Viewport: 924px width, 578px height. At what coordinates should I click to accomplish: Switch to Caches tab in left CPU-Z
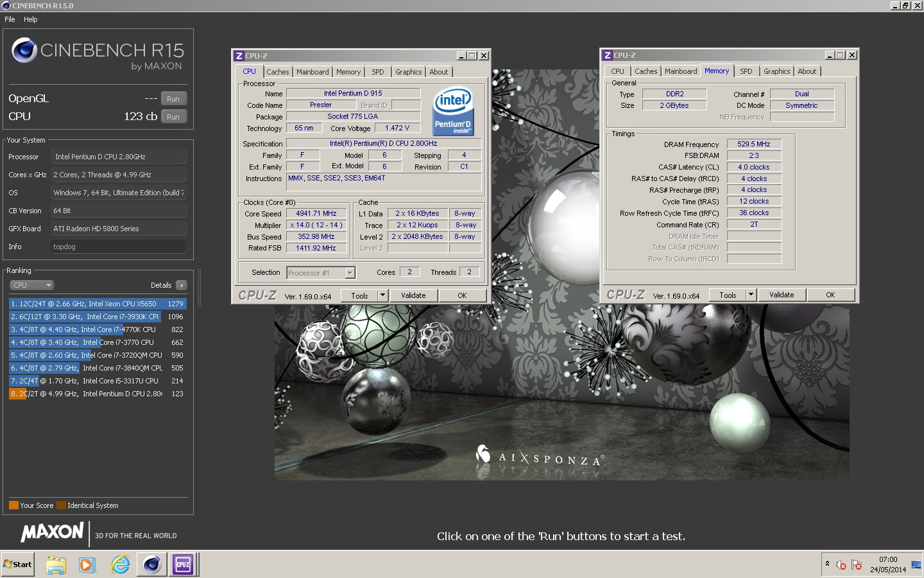278,72
